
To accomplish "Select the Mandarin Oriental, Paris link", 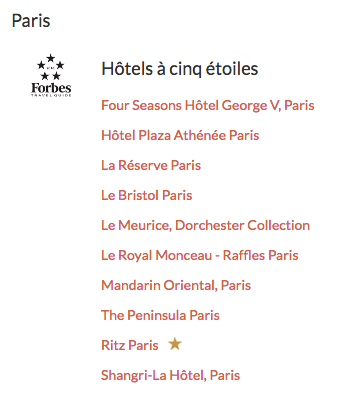I will tap(176, 285).
